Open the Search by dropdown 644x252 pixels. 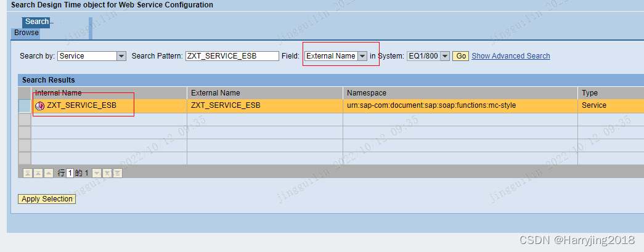point(121,56)
